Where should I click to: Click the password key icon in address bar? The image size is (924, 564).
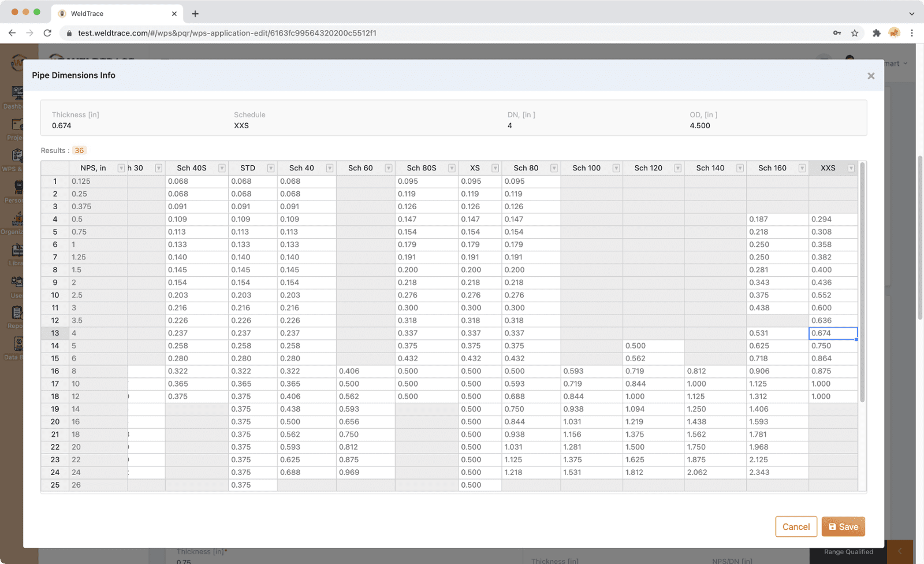click(837, 33)
